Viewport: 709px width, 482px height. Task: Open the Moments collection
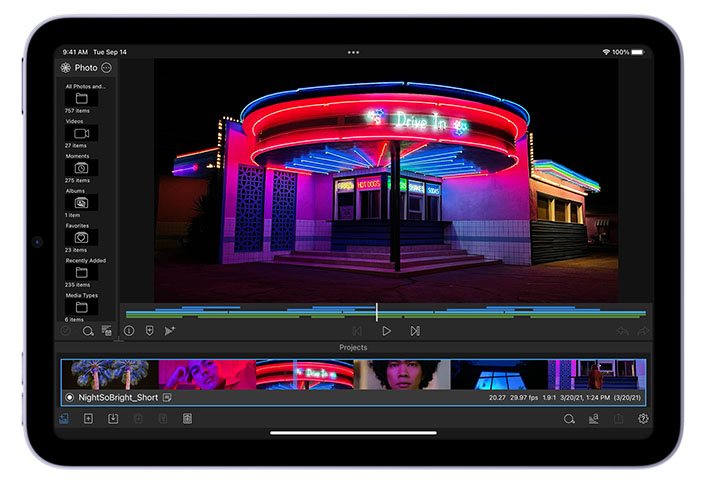[x=81, y=168]
